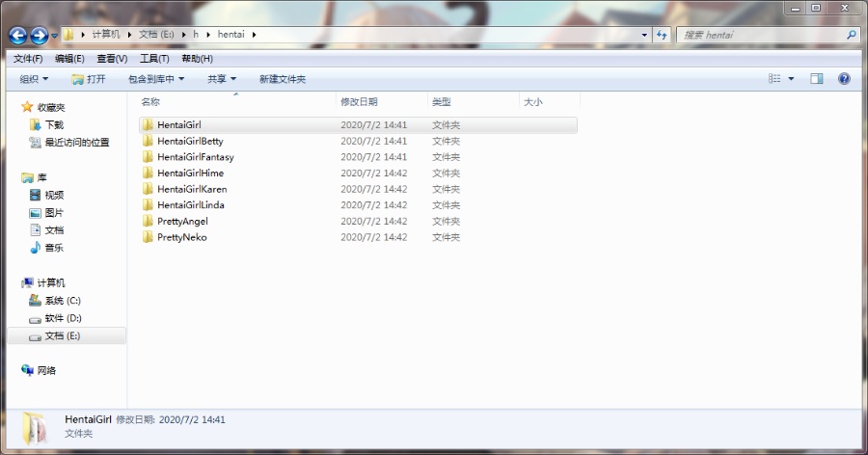Click the Open button in toolbar
The image size is (868, 455).
point(89,79)
